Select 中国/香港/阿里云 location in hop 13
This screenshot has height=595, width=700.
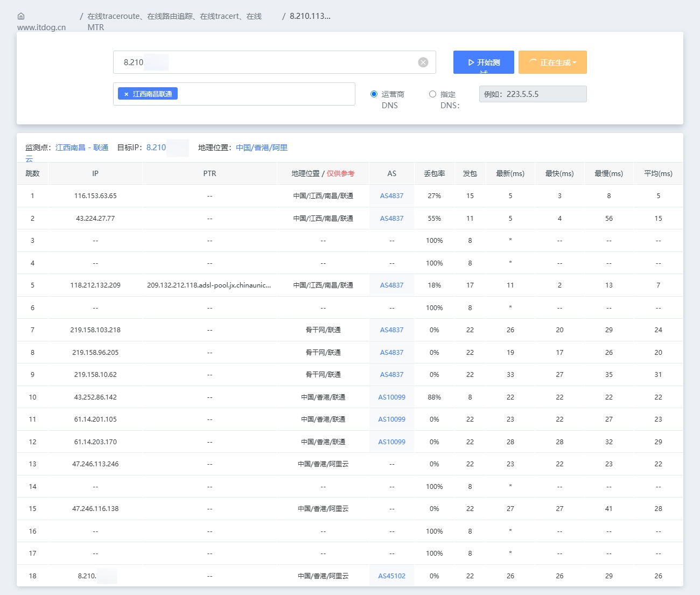coord(323,464)
